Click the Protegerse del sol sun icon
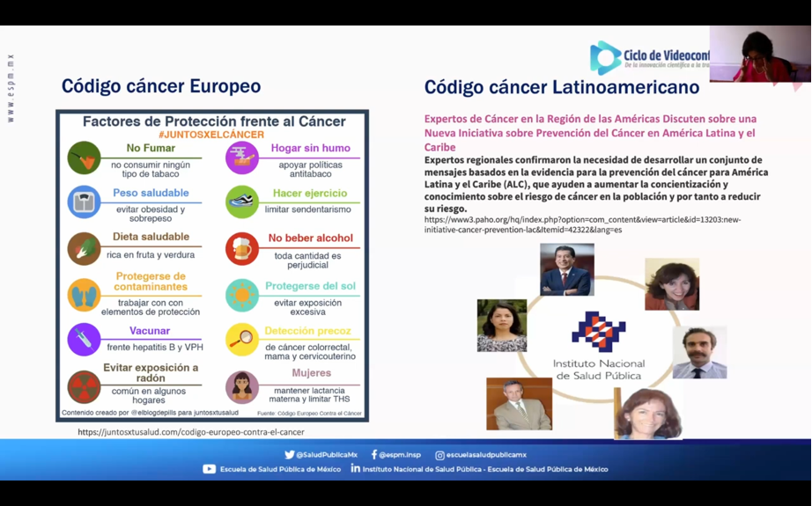The height and width of the screenshot is (506, 812). click(242, 295)
